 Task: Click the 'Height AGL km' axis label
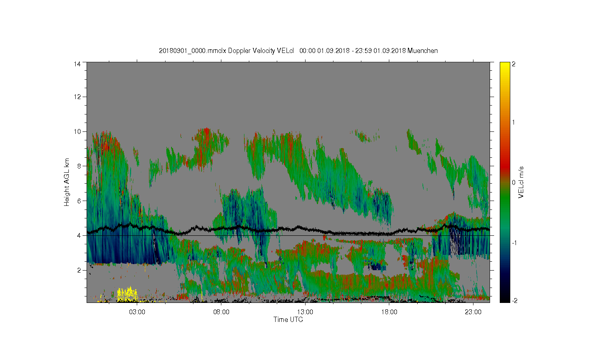pyautogui.click(x=67, y=182)
